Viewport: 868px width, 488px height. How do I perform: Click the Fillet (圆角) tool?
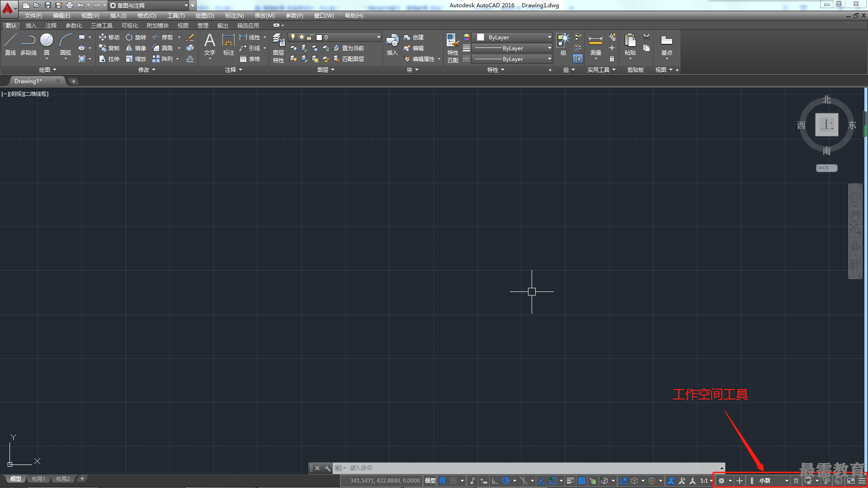[163, 48]
